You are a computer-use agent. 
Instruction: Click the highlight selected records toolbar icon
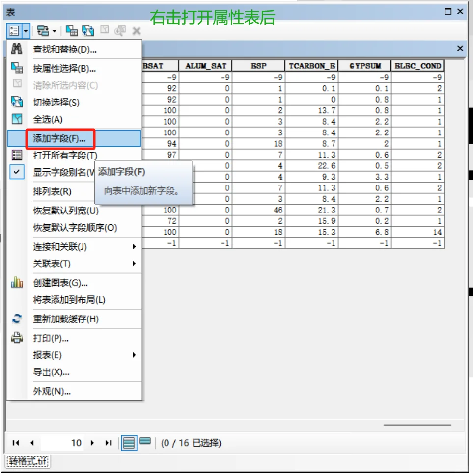[72, 31]
